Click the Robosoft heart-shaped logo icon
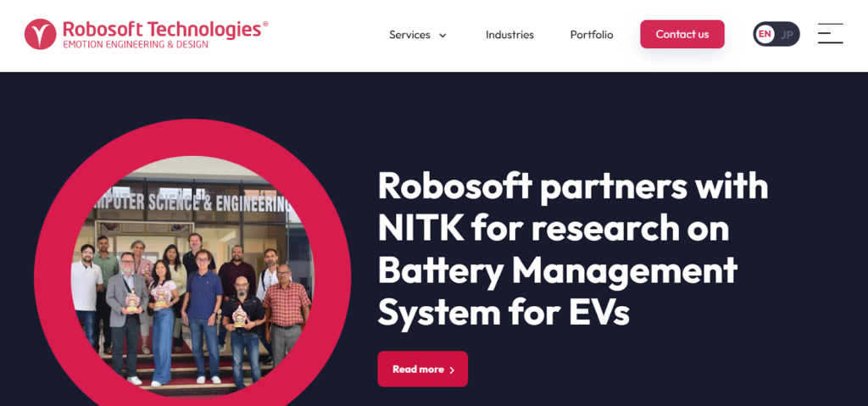 tap(41, 35)
